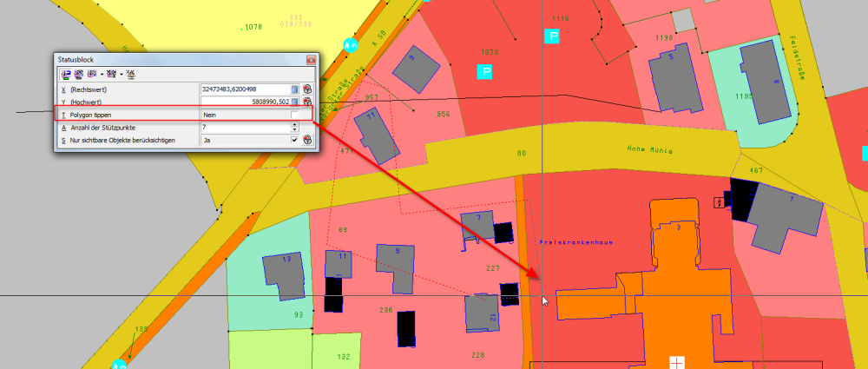Image resolution: width=868 pixels, height=369 pixels.
Task: Lock the Nur sichtbare Objekte setting
Action: (307, 139)
